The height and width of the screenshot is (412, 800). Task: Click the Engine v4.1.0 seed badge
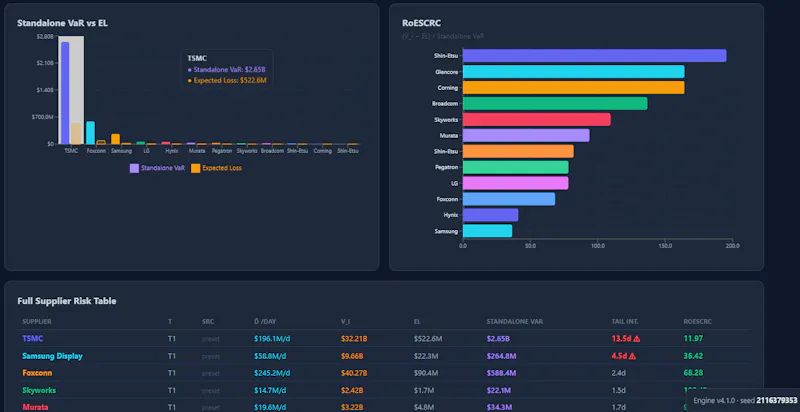[x=743, y=401]
